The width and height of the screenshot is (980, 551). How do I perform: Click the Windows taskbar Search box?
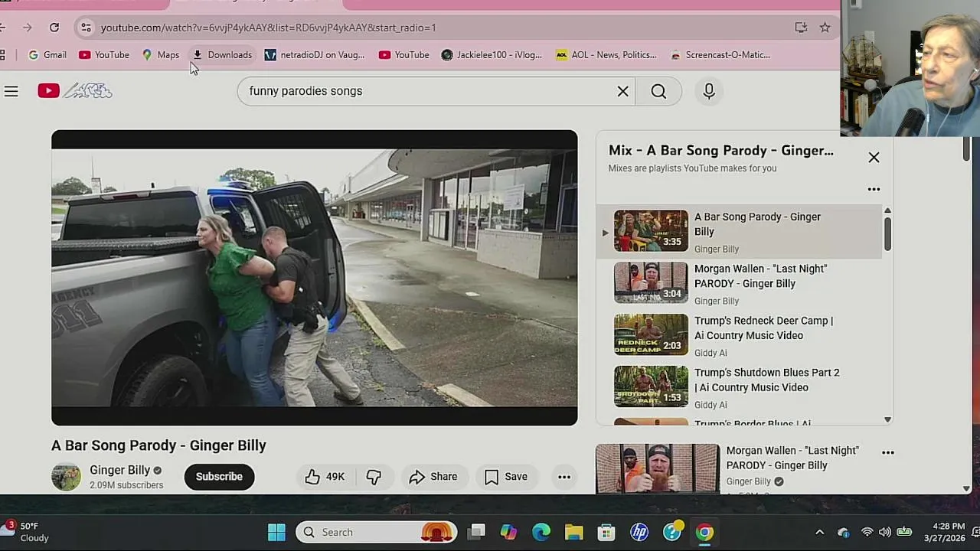tap(376, 532)
